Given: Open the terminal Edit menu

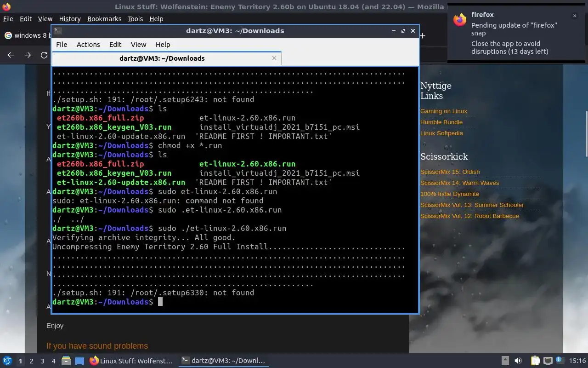Looking at the screenshot, I should [x=115, y=45].
